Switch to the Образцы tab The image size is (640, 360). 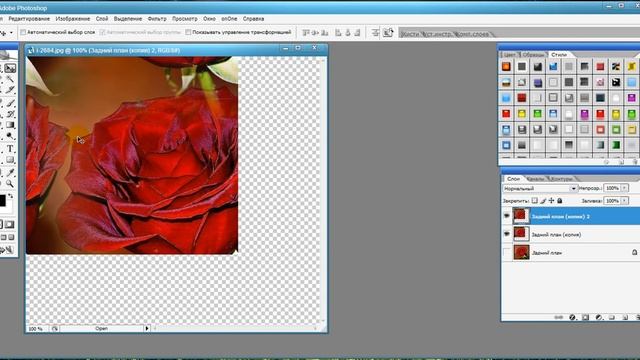(x=533, y=54)
